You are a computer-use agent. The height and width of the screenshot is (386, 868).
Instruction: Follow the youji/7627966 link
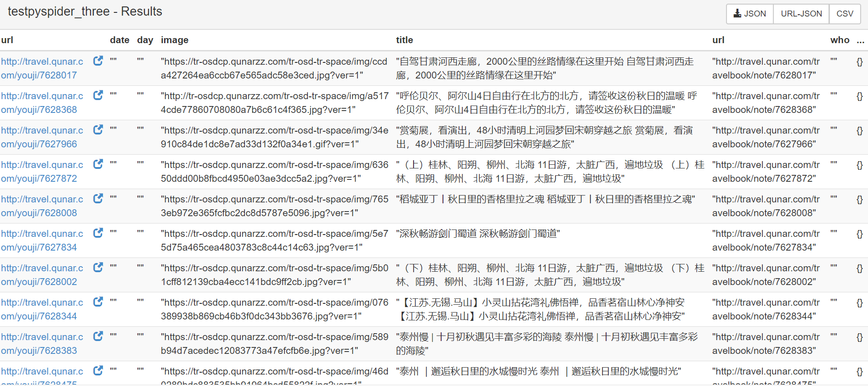42,137
